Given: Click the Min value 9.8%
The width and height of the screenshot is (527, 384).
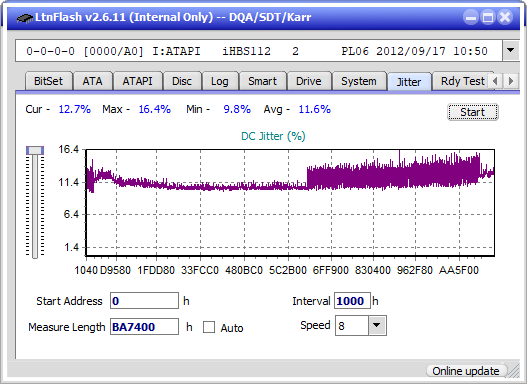Looking at the screenshot, I should click(237, 109).
